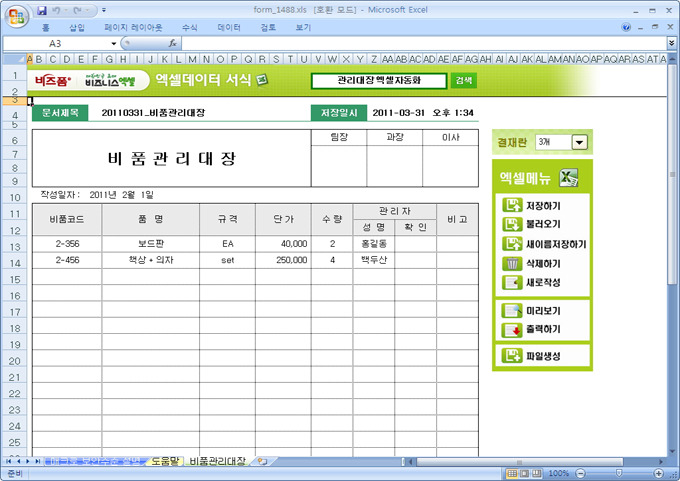
Task: Open the 데이터 ribbon tab
Action: point(229,28)
